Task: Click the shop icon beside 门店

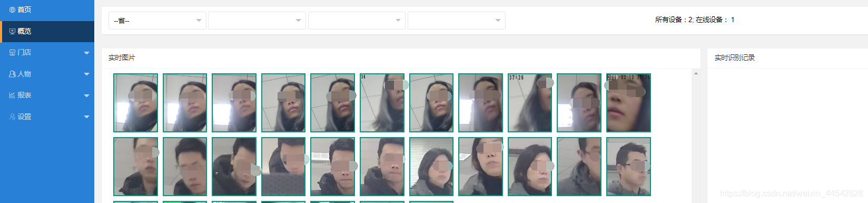Action: (x=12, y=53)
